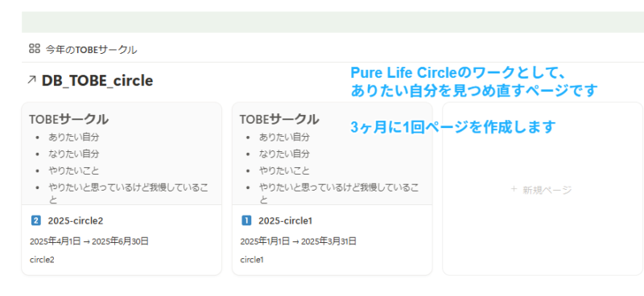This screenshot has height=296, width=644.
Task: Click なりたい自分 in the 2025-circle1 card preview
Action: coord(284,154)
